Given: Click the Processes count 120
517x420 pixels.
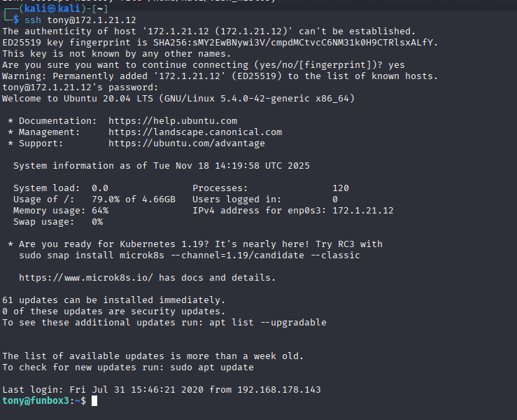Looking at the screenshot, I should 341,188.
